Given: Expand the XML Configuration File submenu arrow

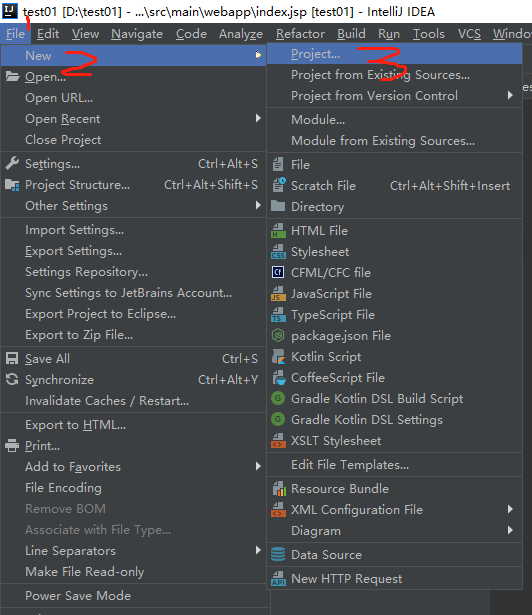Looking at the screenshot, I should point(510,509).
